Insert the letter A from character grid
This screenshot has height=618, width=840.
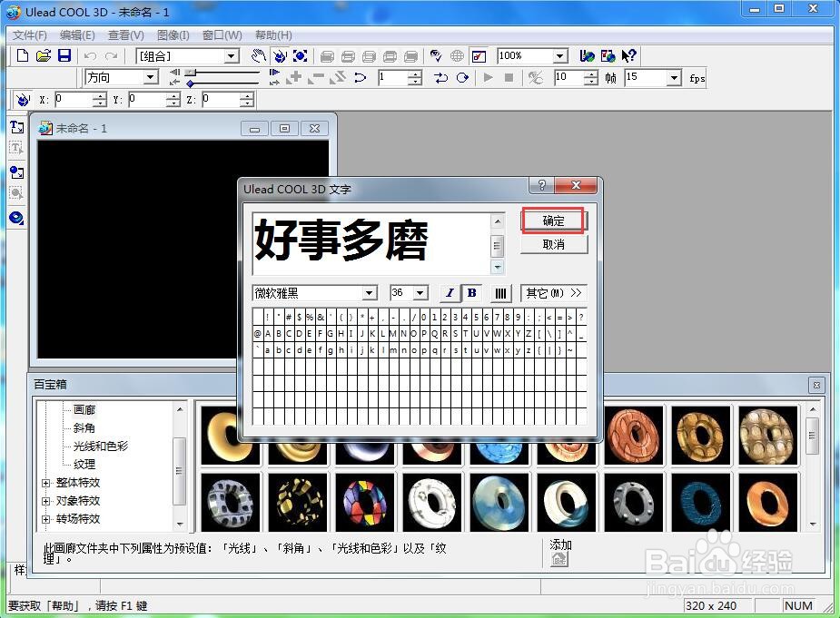(268, 334)
